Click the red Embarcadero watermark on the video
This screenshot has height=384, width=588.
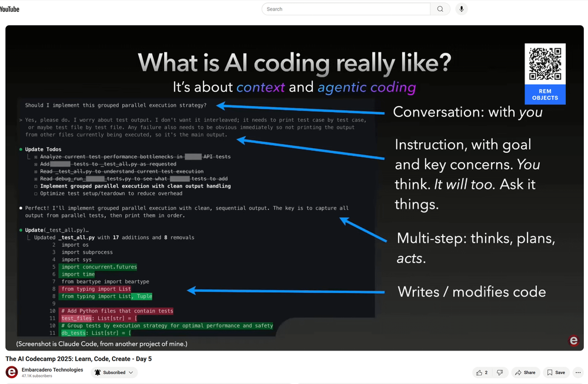coord(573,340)
